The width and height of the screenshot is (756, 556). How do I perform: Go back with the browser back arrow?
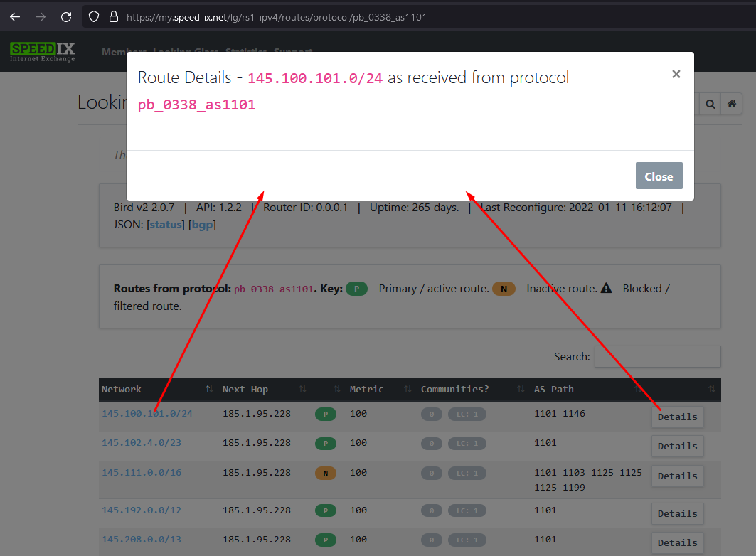pyautogui.click(x=15, y=17)
